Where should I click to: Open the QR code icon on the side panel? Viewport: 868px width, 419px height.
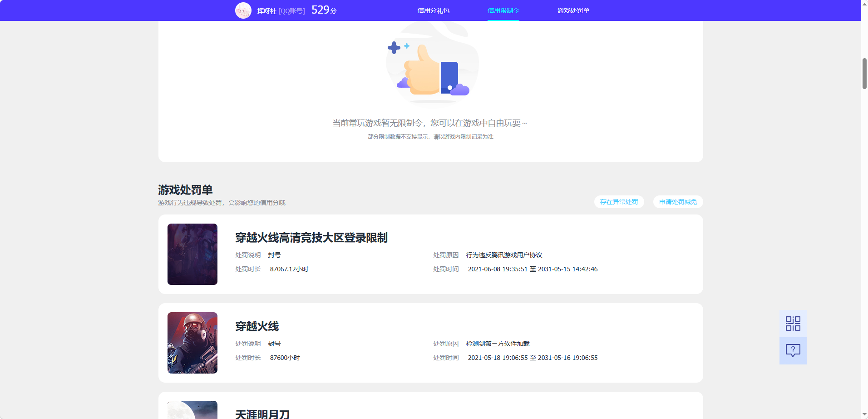click(793, 324)
